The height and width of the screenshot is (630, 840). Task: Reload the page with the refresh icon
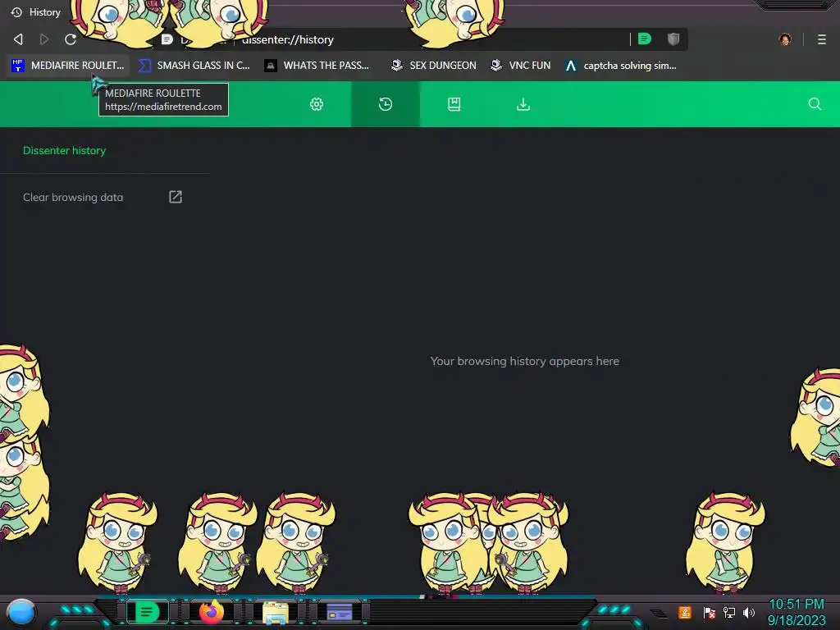pos(71,39)
